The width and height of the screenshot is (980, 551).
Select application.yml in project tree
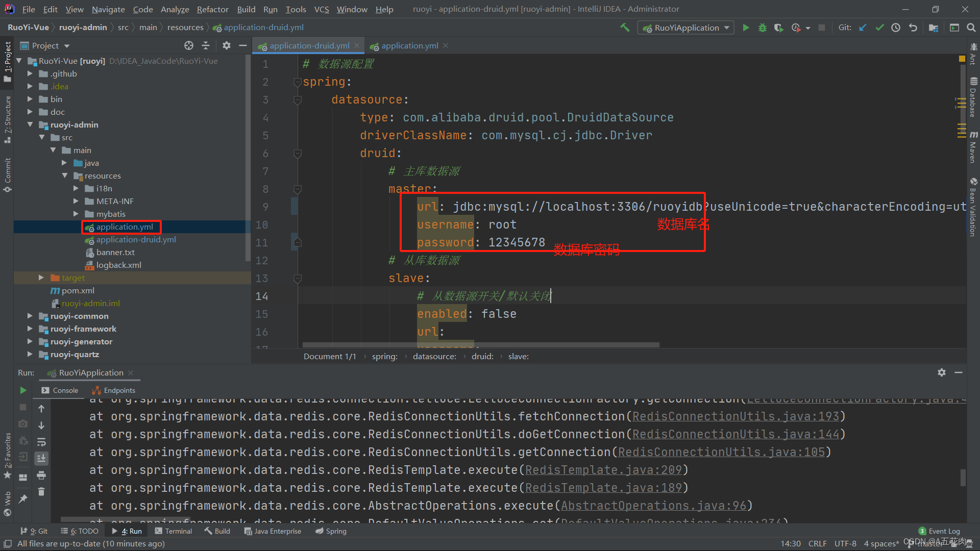(125, 227)
